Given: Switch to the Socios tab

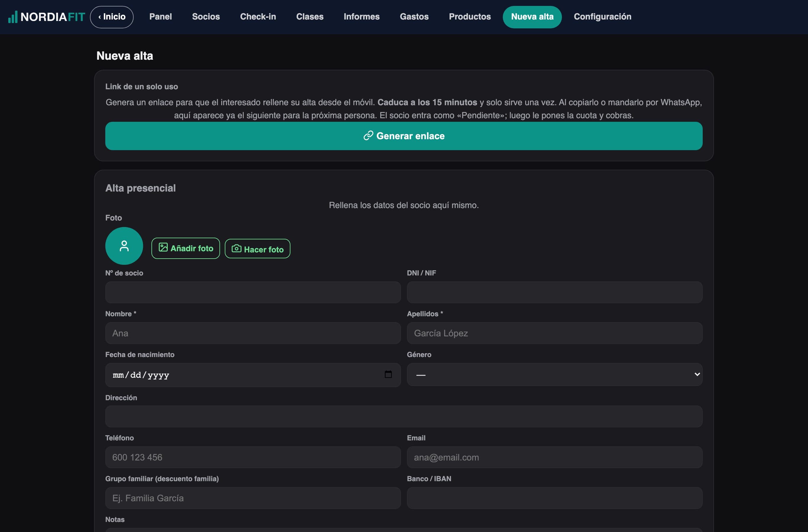Looking at the screenshot, I should pos(206,17).
